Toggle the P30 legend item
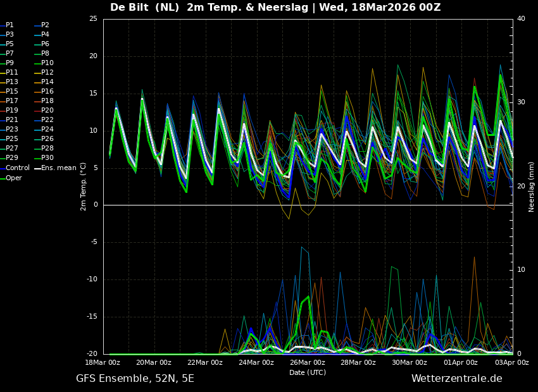Screen dimensions: 538x392 (x=47, y=159)
